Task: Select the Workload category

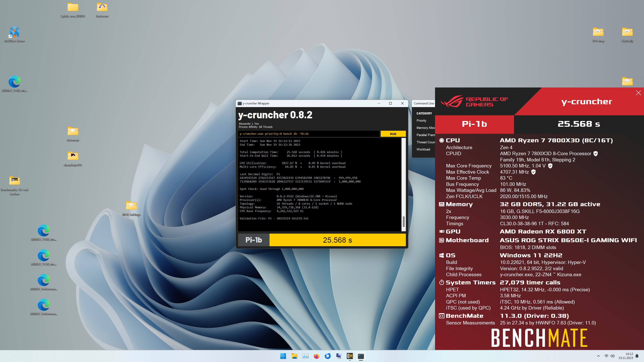Action: click(x=423, y=149)
